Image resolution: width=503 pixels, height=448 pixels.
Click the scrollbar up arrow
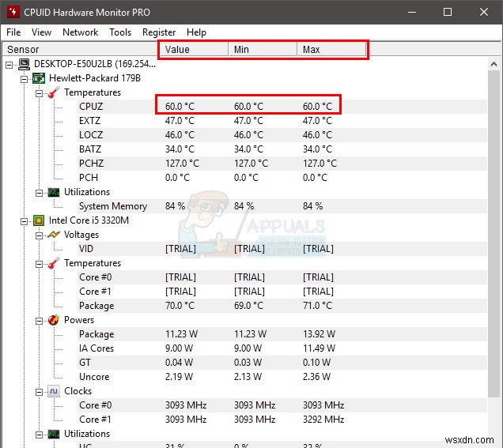494,65
